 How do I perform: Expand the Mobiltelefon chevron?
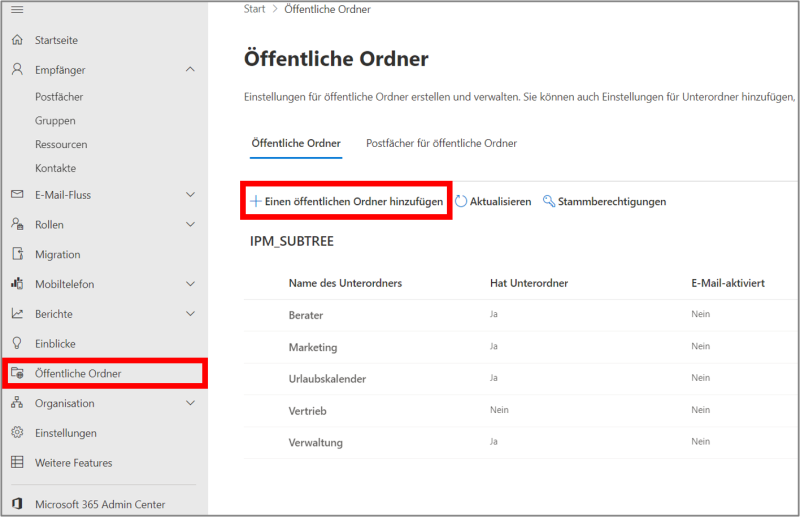(190, 284)
